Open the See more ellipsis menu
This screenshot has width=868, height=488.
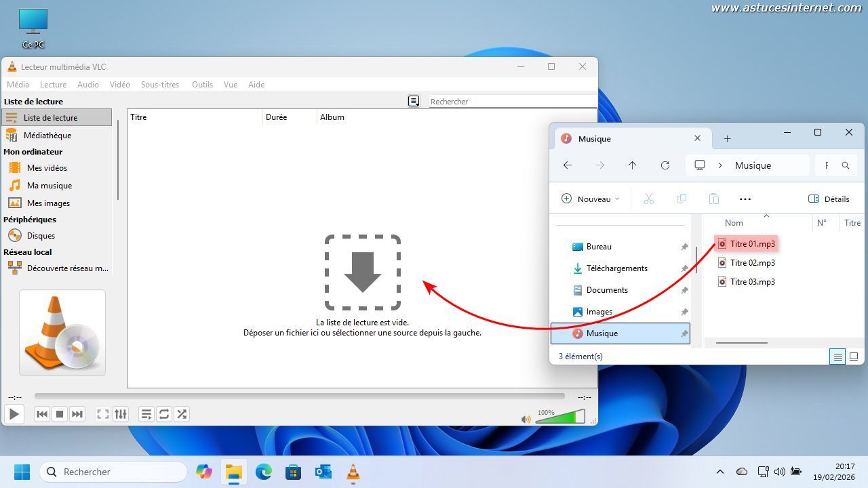click(745, 199)
